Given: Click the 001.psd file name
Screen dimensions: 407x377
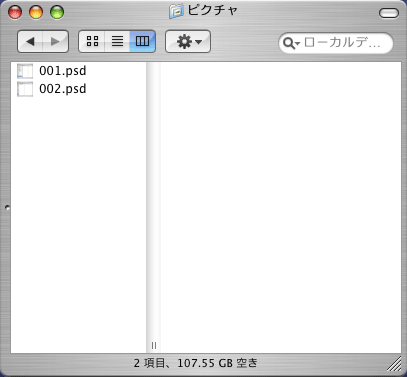Looking at the screenshot, I should pos(63,71).
